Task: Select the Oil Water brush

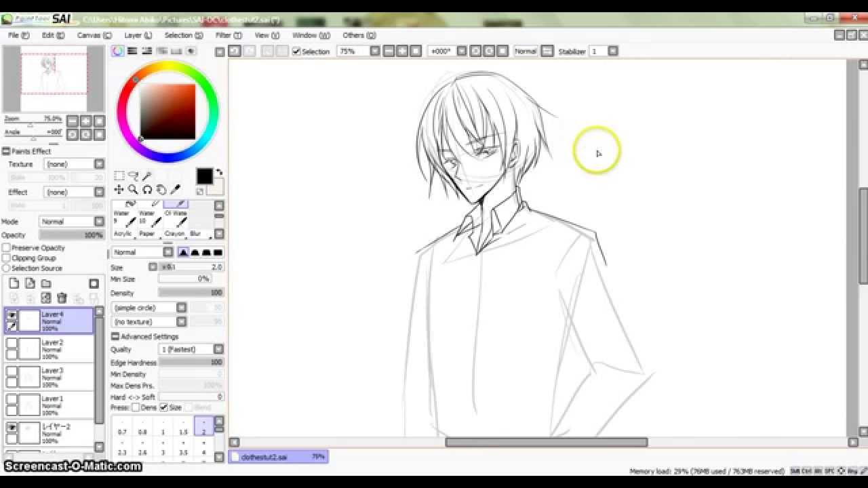Action: [176, 218]
